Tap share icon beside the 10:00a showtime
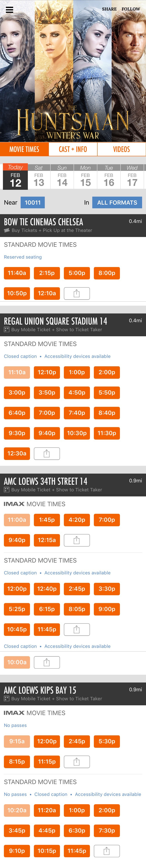The image size is (146, 868). pyautogui.click(x=47, y=662)
